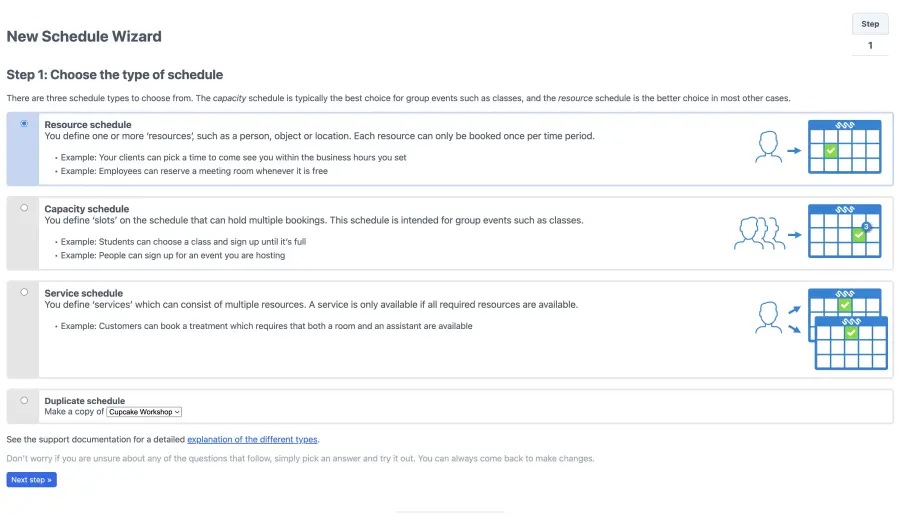Click the Duplicate schedule heading text
This screenshot has height=515, width=900.
pos(84,401)
